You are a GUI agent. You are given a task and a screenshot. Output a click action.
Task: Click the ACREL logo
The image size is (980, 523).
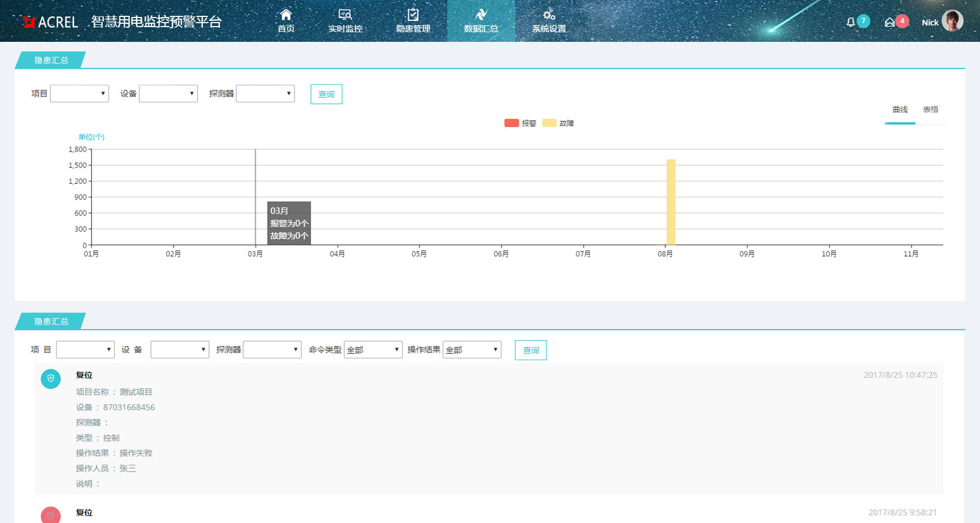(x=50, y=22)
